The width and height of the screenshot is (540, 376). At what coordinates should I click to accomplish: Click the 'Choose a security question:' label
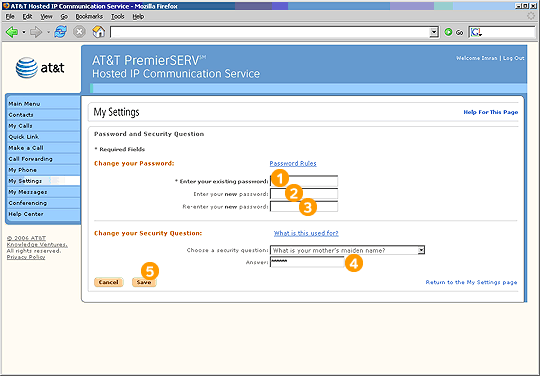point(227,250)
